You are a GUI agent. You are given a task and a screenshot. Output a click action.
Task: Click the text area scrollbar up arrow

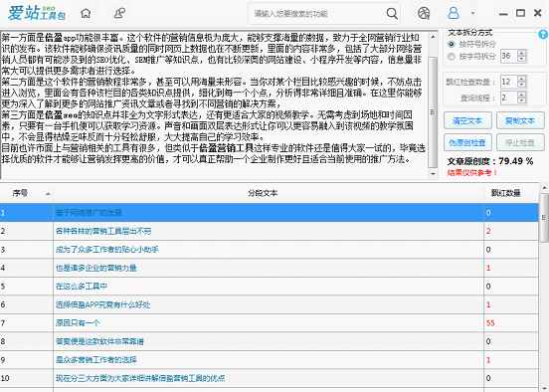(x=433, y=37)
